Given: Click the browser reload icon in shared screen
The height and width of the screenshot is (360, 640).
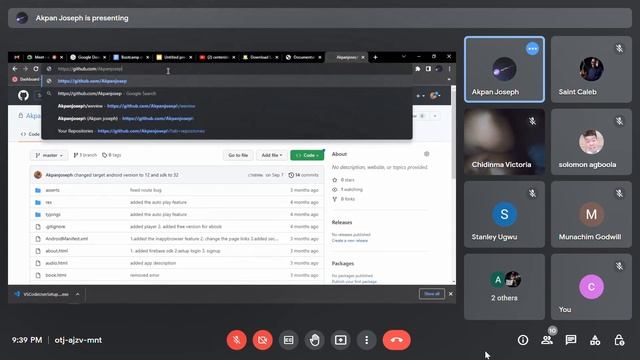Looking at the screenshot, I should pyautogui.click(x=36, y=69).
